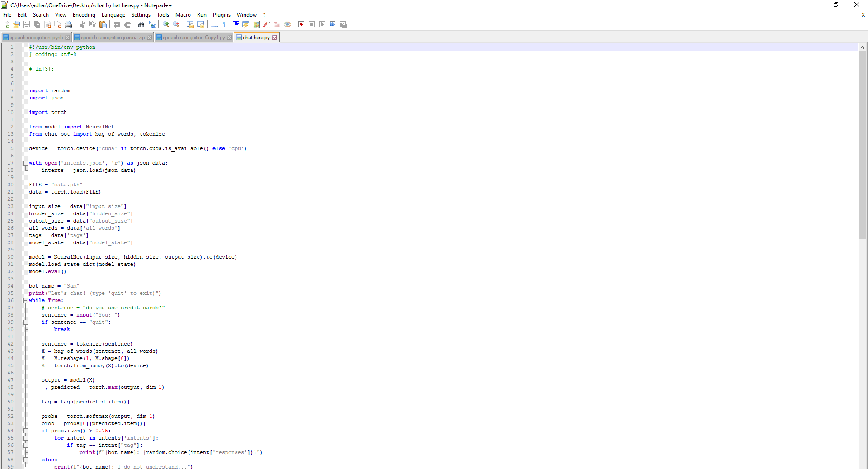Close the speech recognition-jessica.zip tab

pyautogui.click(x=150, y=38)
